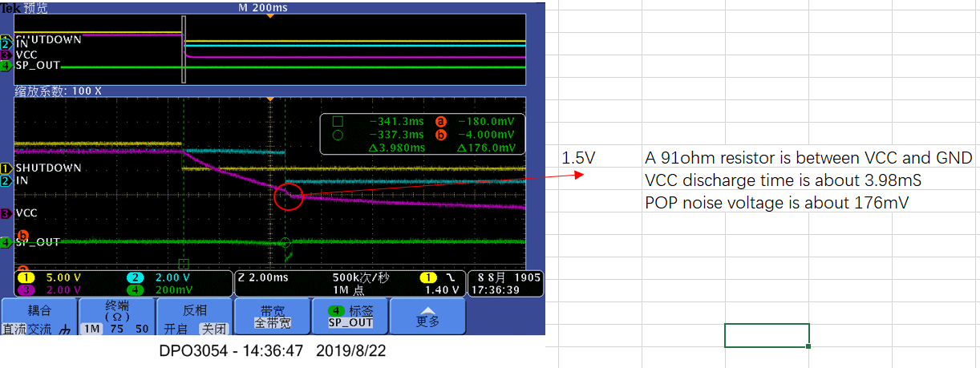Choose 75 ohm termination option
980x368 pixels.
pos(117,329)
